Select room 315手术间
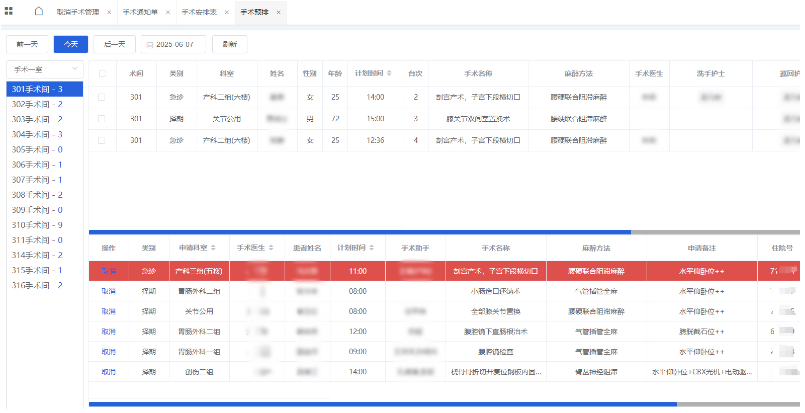The height and width of the screenshot is (413, 805). pos(45,270)
